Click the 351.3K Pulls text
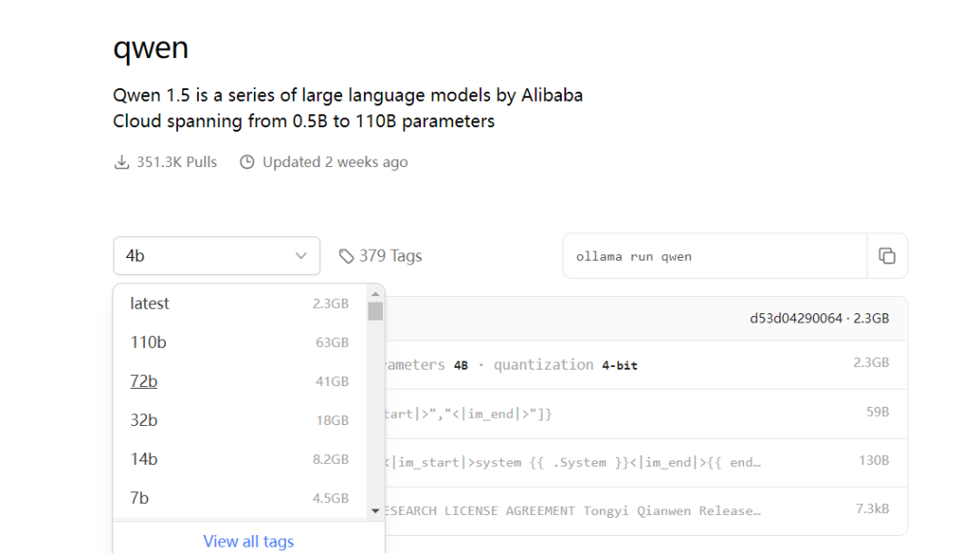 [x=177, y=162]
